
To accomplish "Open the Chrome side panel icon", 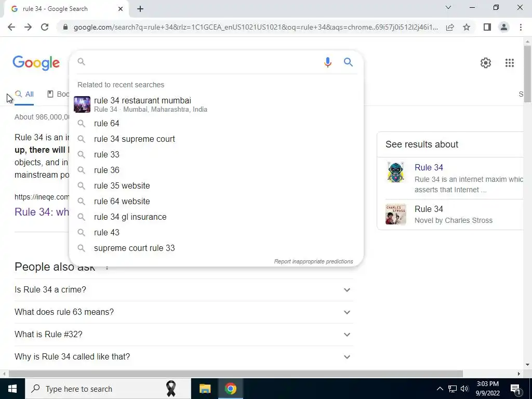I will pyautogui.click(x=487, y=27).
